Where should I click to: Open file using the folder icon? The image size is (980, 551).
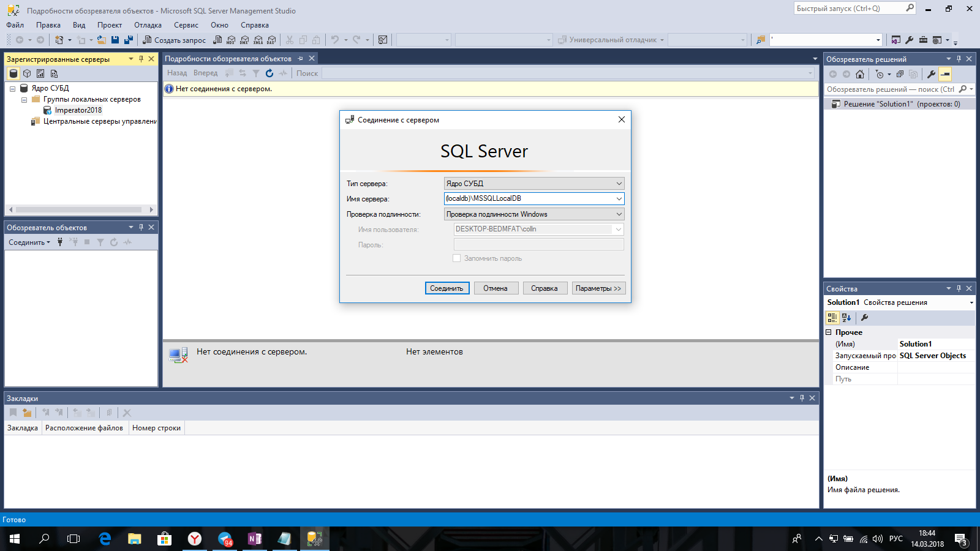tap(102, 40)
